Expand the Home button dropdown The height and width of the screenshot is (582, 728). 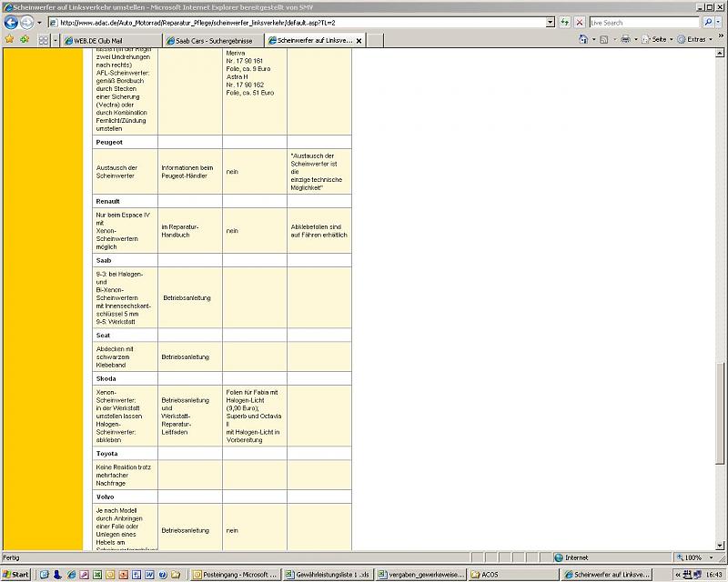(594, 39)
